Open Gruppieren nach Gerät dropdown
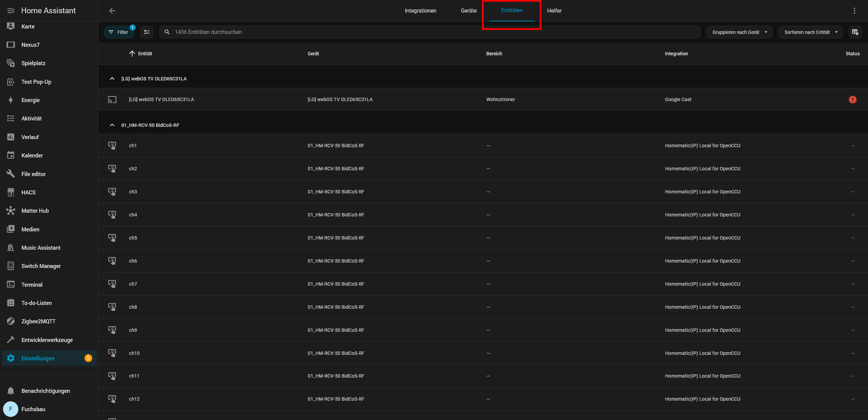868x420 pixels. coord(739,32)
